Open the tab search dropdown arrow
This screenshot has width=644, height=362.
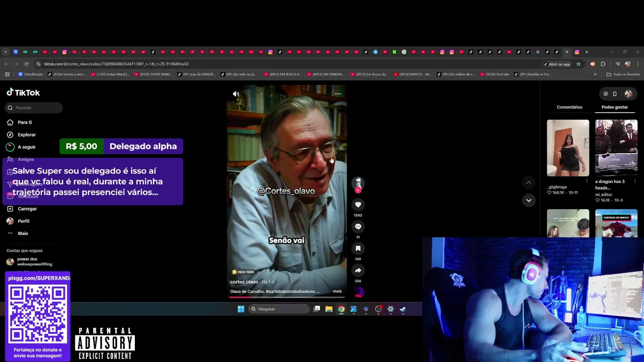tap(6, 52)
